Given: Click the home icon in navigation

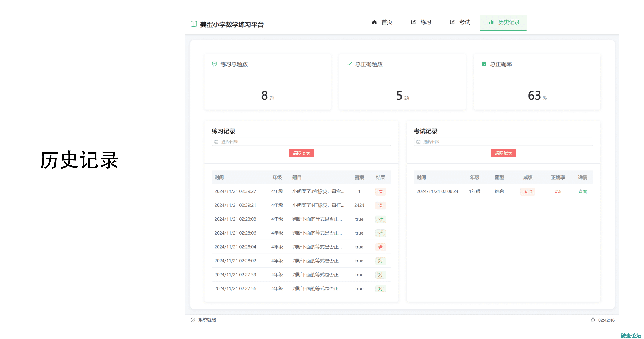Looking at the screenshot, I should tap(374, 22).
